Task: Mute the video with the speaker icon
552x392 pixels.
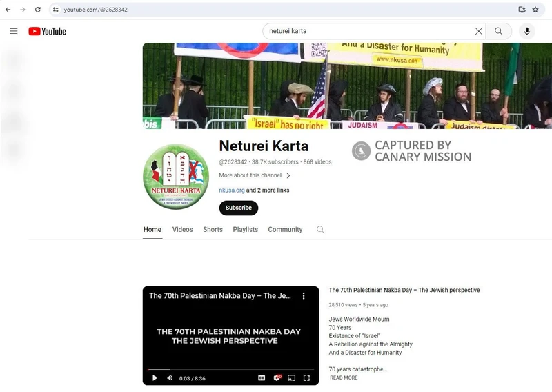Action: pyautogui.click(x=170, y=378)
